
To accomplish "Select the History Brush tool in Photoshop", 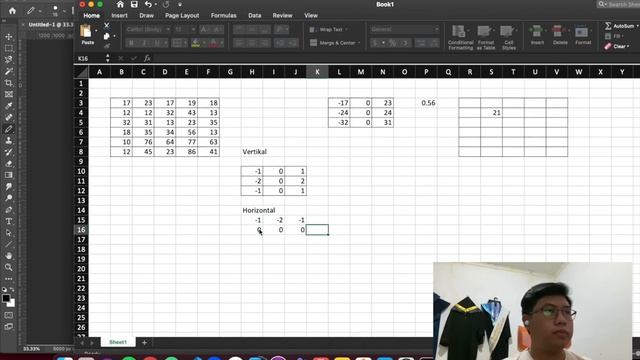I will (9, 152).
